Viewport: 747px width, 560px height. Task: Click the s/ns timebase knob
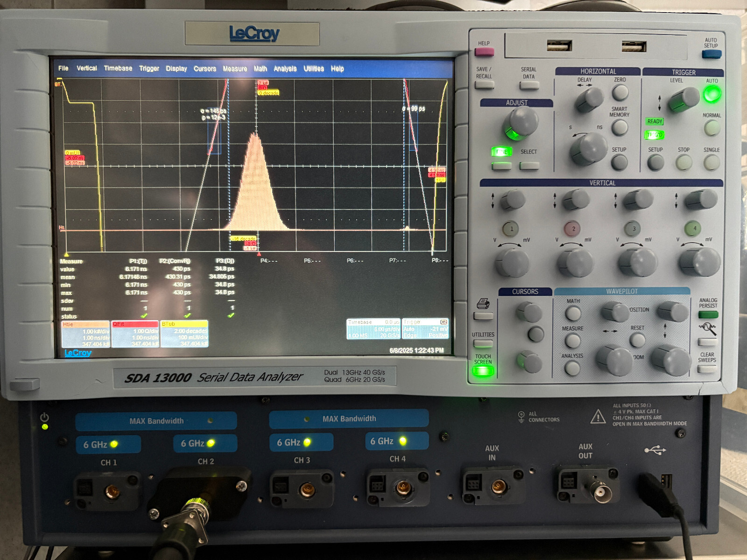click(x=588, y=149)
